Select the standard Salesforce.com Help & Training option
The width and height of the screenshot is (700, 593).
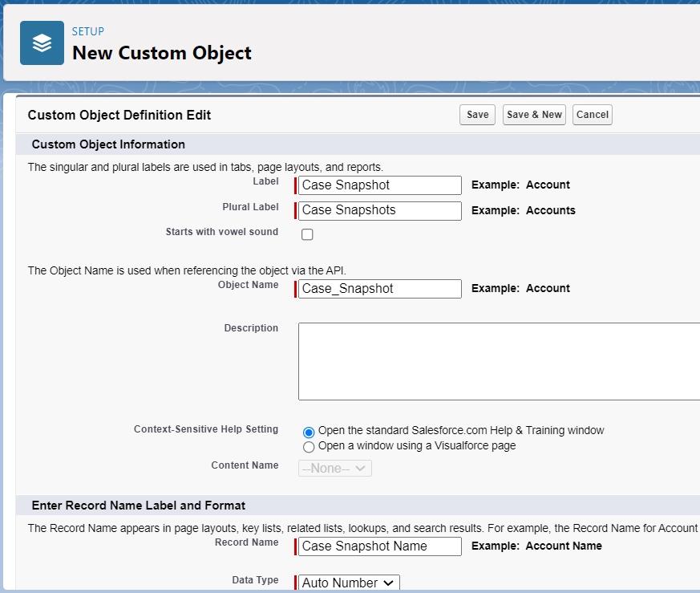tap(309, 432)
